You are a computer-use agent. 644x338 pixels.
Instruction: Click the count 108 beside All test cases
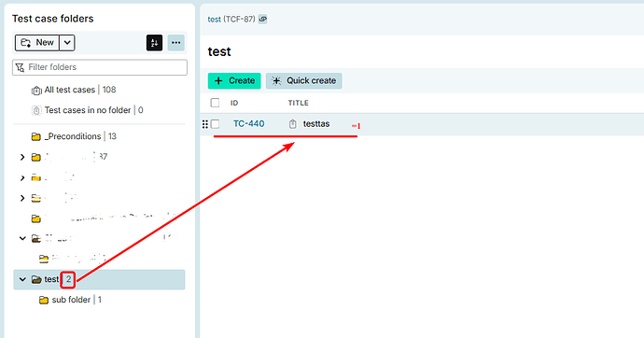click(109, 90)
